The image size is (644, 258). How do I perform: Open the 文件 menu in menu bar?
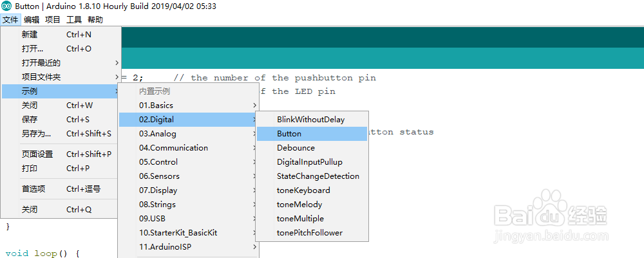10,20
